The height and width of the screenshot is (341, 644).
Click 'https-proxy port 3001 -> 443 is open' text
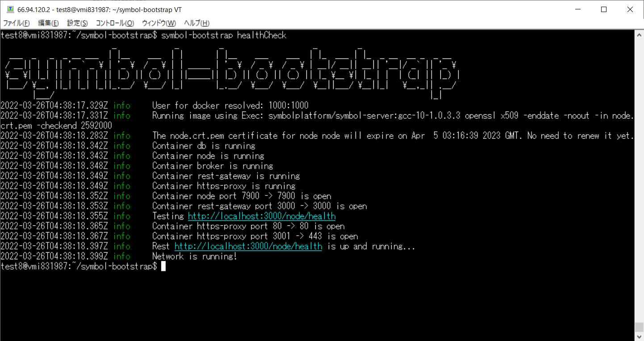point(277,237)
